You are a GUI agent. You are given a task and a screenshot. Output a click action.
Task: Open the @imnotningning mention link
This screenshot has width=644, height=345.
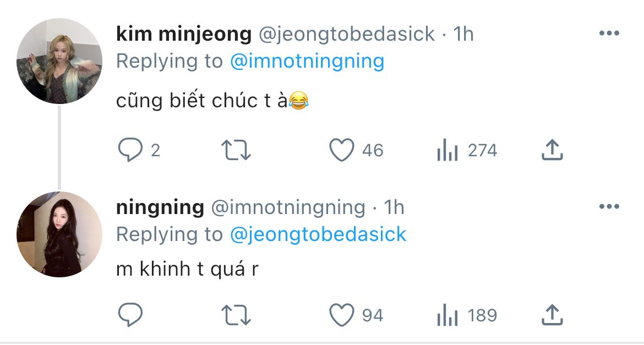tap(306, 61)
